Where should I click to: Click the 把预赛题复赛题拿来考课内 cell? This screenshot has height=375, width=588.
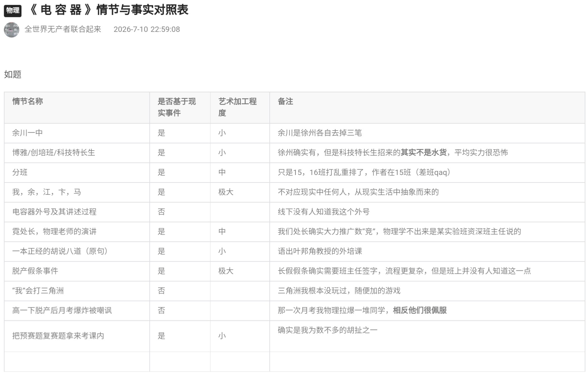tap(77, 336)
